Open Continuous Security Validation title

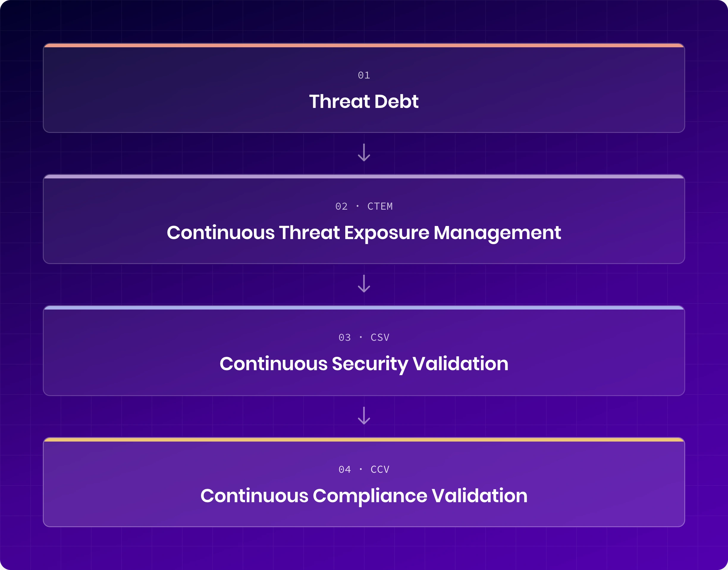(364, 364)
